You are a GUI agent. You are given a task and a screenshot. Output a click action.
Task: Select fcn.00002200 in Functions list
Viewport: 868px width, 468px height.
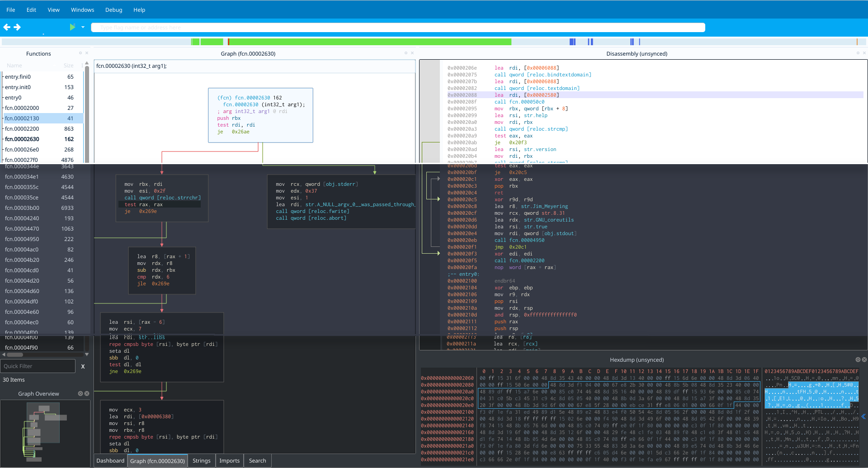point(22,129)
